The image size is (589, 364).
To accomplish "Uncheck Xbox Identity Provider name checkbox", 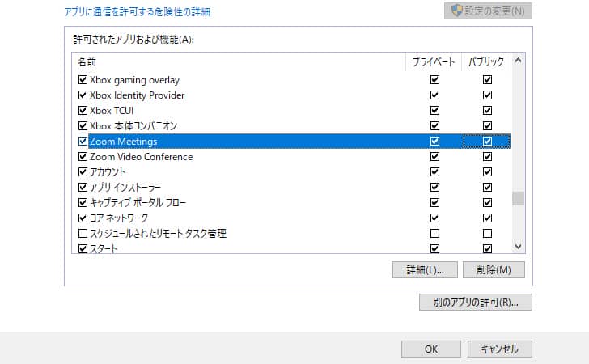I will (x=83, y=95).
